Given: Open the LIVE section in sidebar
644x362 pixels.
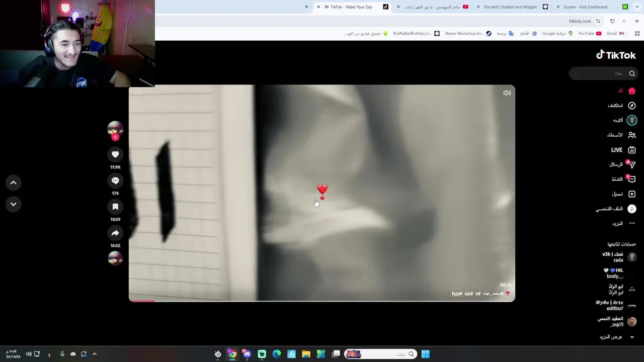Looking at the screenshot, I should 623,150.
